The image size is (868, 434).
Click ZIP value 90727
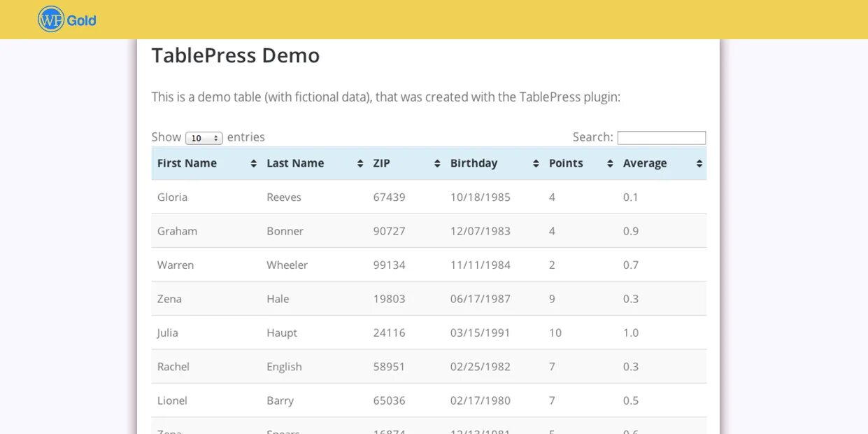coord(389,231)
